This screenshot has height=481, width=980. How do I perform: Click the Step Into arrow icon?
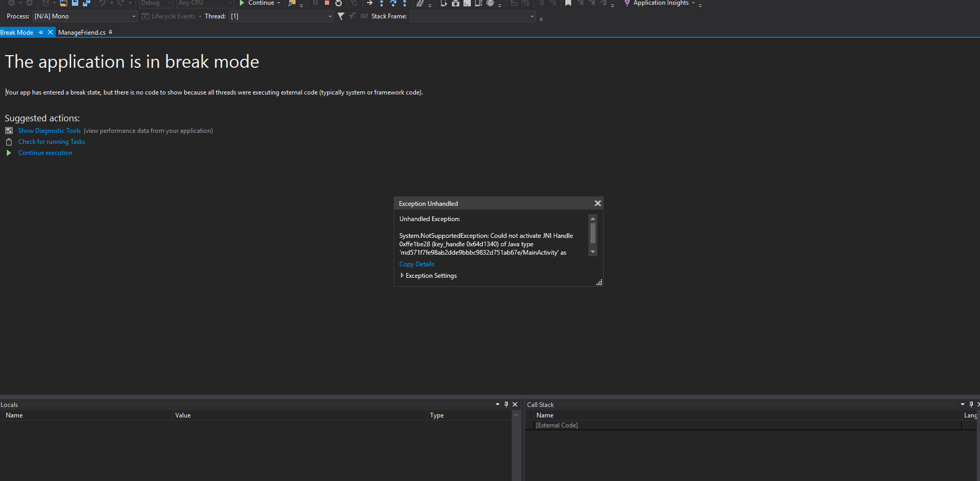tap(382, 3)
